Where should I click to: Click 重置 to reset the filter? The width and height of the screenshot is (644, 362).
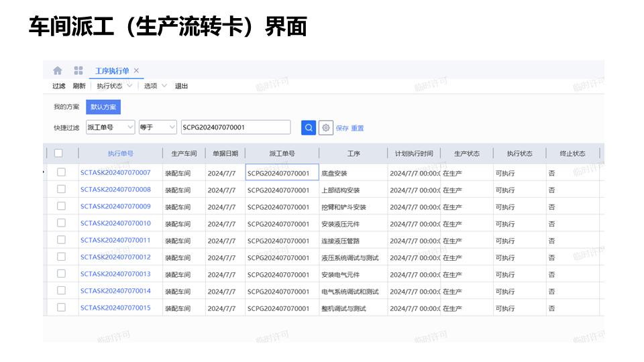358,128
